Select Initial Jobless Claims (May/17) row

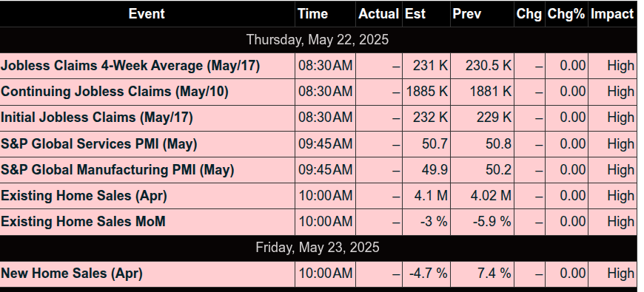318,118
